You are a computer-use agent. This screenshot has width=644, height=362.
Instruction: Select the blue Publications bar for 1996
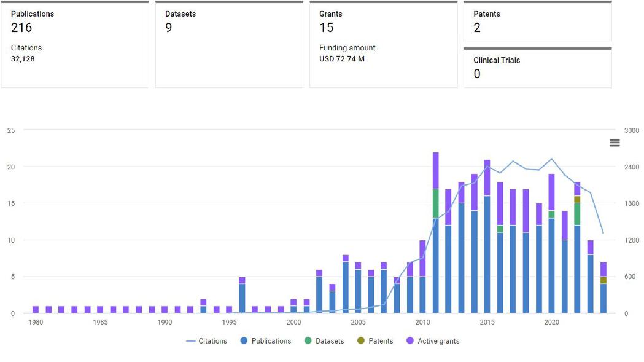(242, 299)
